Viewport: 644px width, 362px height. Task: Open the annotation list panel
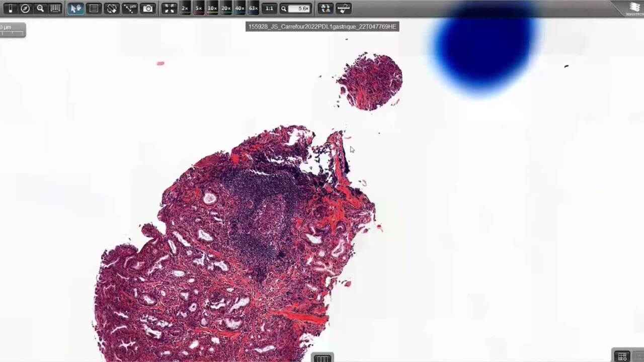[x=94, y=9]
